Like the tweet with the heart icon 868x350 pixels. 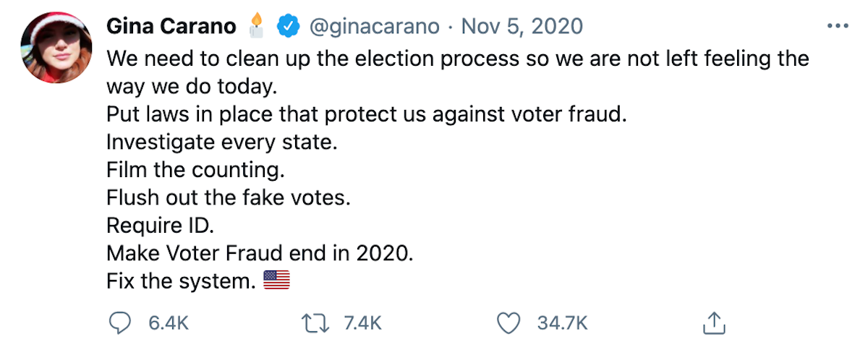click(x=510, y=323)
